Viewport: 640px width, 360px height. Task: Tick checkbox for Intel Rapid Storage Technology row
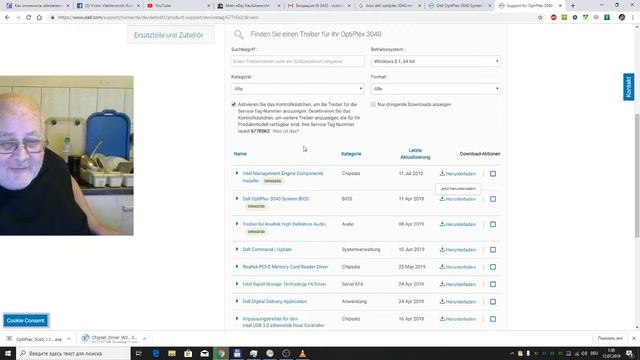(x=493, y=284)
